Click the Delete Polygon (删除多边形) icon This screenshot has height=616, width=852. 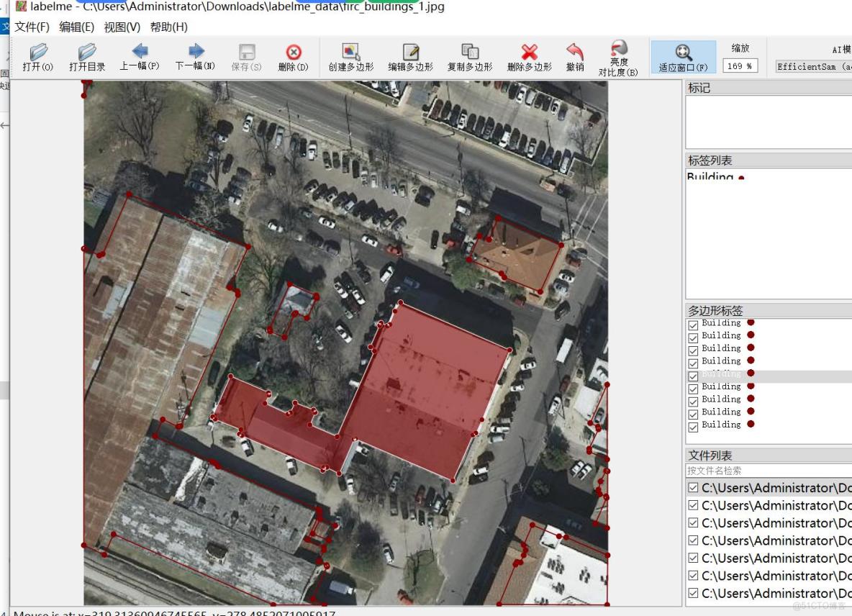tap(529, 52)
